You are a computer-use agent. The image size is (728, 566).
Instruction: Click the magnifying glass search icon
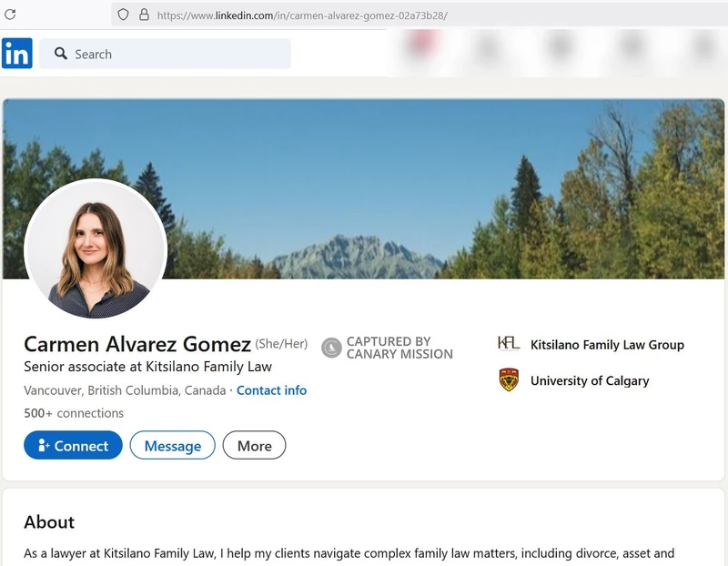point(60,54)
